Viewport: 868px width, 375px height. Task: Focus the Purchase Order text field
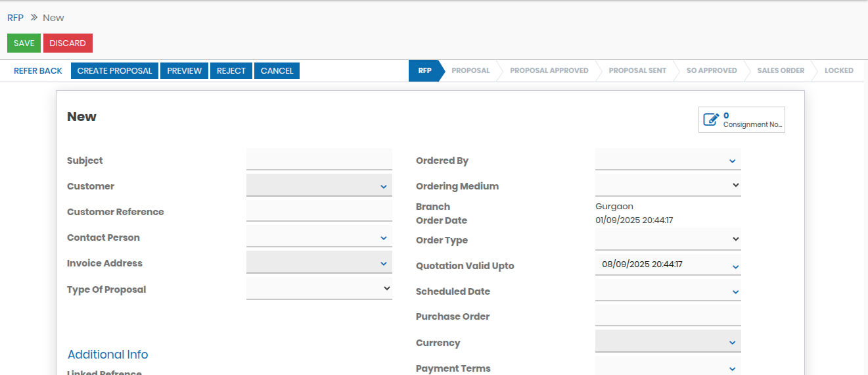668,316
